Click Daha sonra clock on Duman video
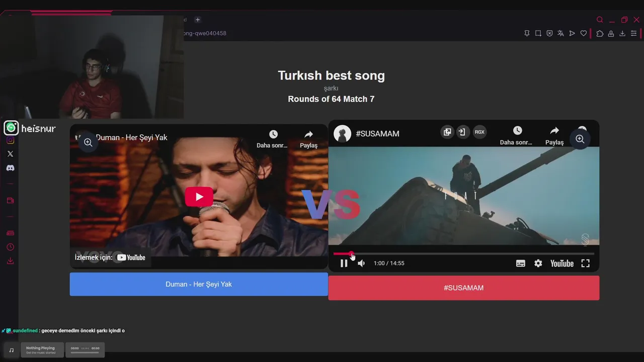This screenshot has height=362, width=644. [x=272, y=139]
